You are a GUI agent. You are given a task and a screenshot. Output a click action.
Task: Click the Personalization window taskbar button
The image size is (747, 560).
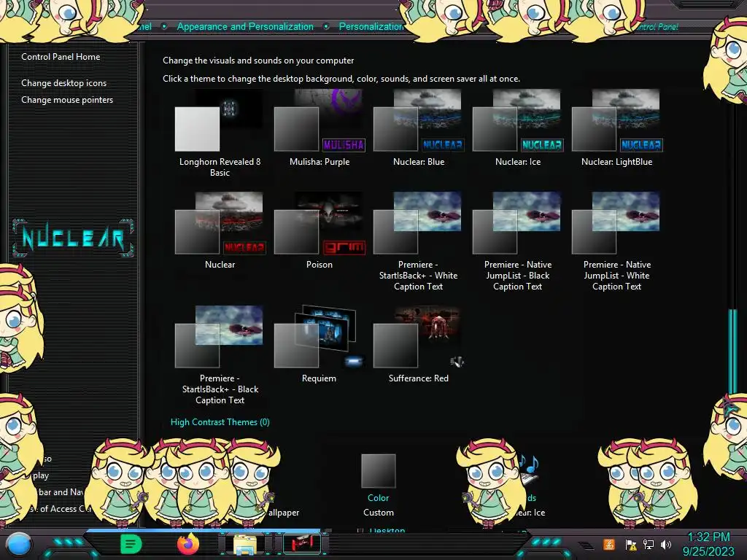coord(301,543)
